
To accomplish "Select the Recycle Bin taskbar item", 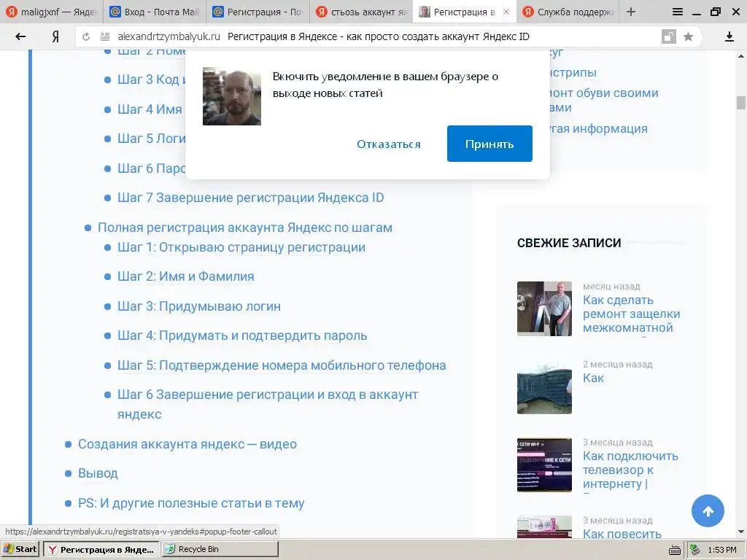I will (220, 549).
